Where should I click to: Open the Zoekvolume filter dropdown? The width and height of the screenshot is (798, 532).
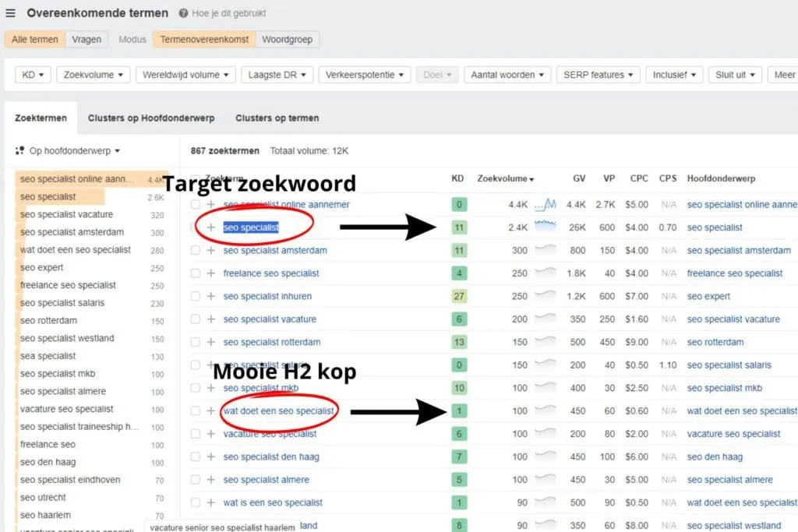point(94,75)
